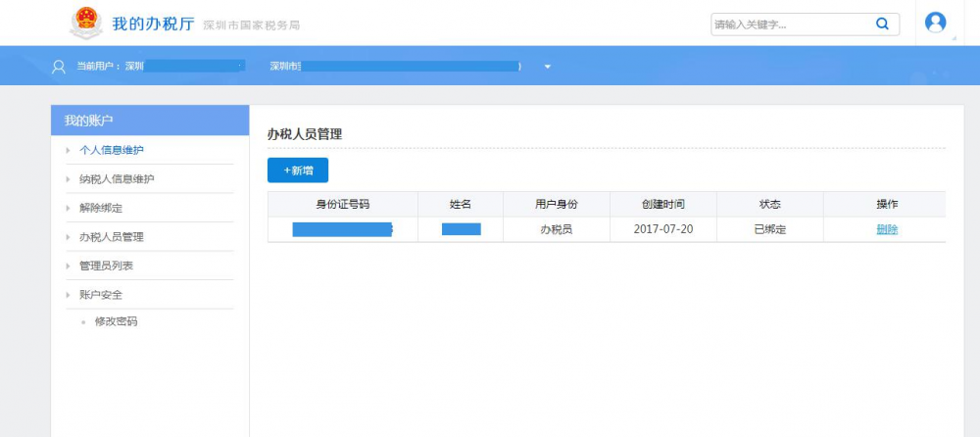Screen dimensions: 980x437
Task: Click the 我的办税厅 title text
Action: click(x=153, y=24)
